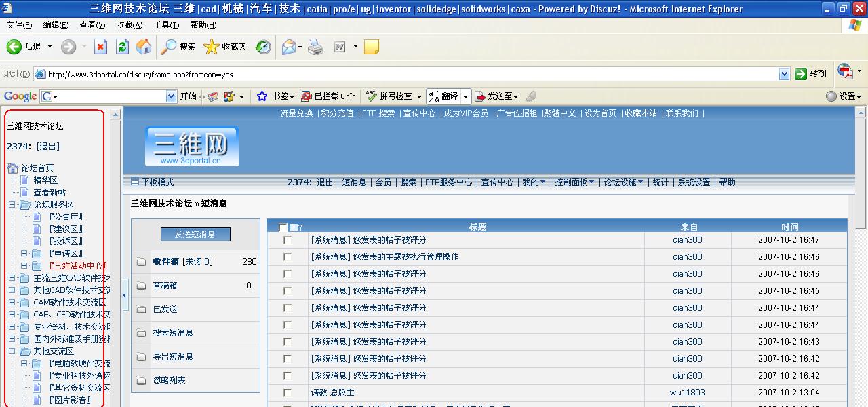
Task: Click the sidebar scrollbar up arrow
Action: click(115, 115)
